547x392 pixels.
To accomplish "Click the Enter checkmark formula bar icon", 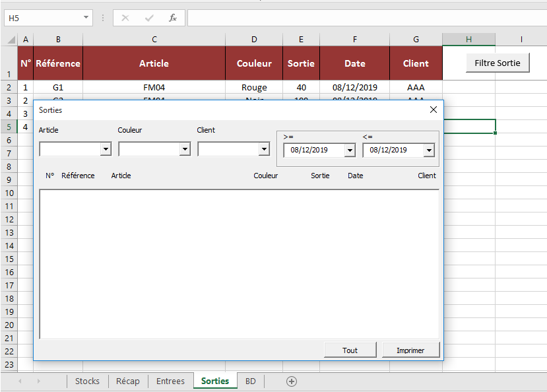I will pos(149,18).
